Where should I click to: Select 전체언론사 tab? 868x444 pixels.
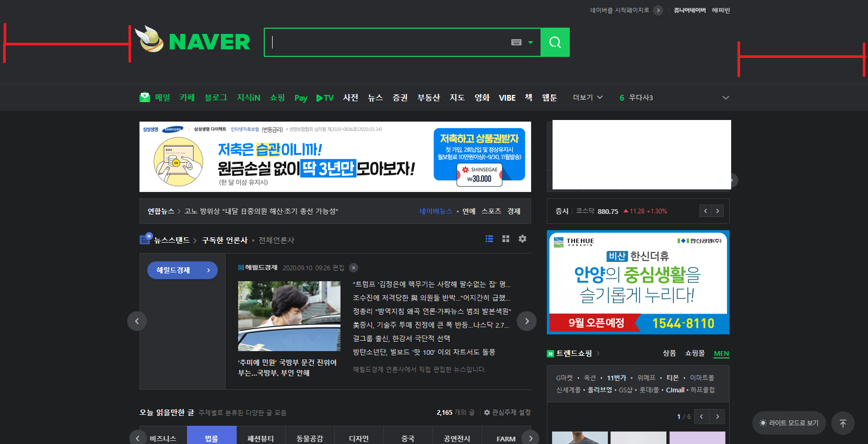pyautogui.click(x=277, y=240)
